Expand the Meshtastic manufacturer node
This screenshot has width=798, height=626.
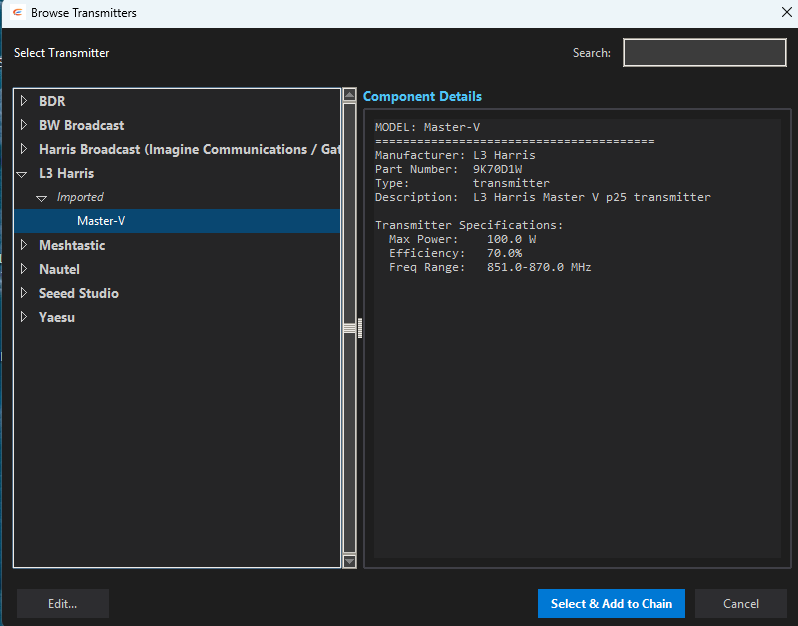click(x=23, y=245)
